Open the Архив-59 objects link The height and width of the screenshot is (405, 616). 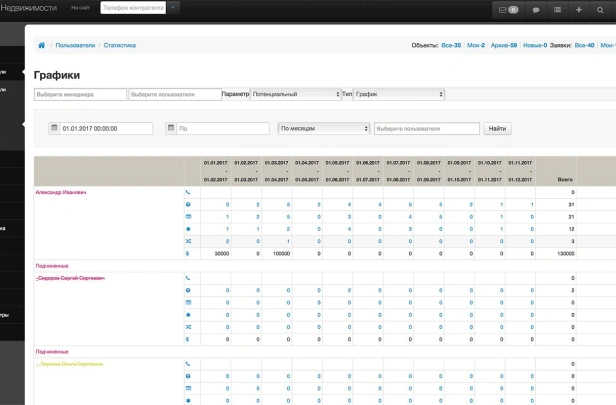click(x=504, y=45)
